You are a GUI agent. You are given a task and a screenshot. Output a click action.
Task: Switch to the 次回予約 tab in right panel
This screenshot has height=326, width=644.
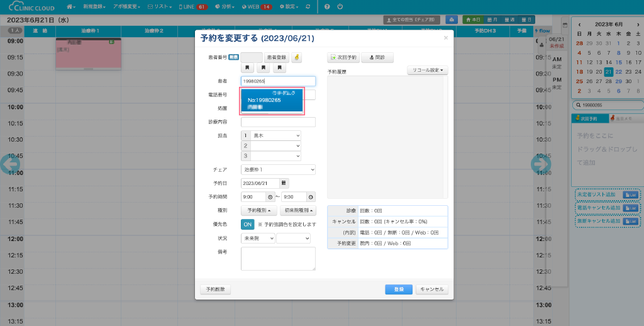point(590,118)
